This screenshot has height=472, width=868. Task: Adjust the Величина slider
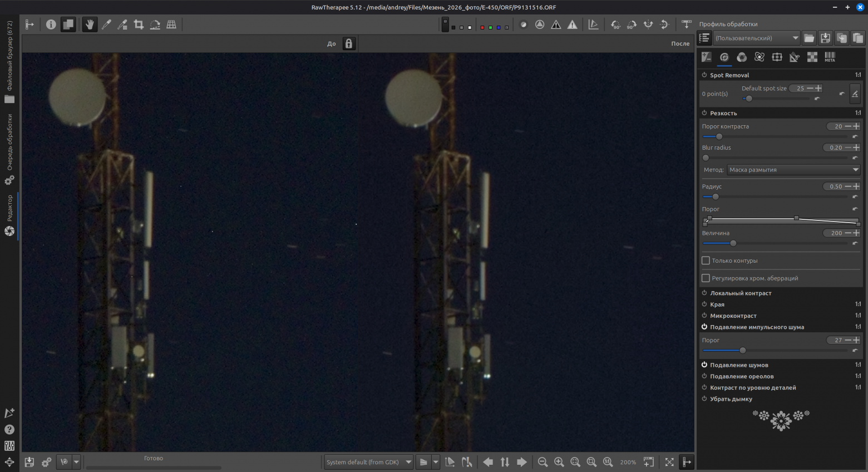(776, 243)
